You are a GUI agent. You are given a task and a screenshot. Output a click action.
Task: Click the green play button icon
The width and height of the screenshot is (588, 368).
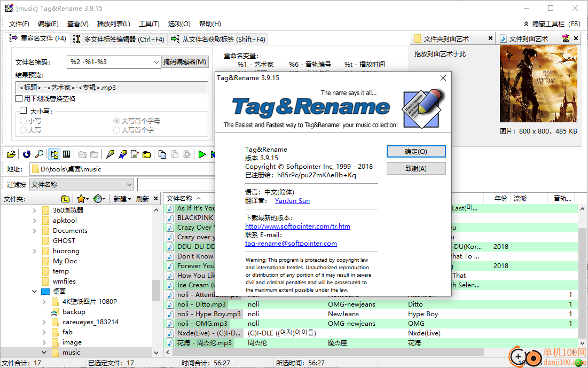tap(202, 154)
